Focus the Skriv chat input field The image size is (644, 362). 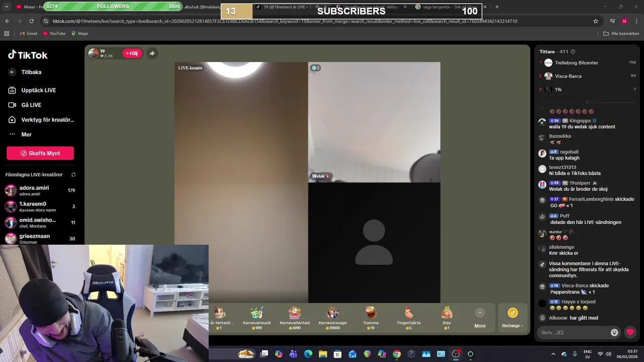574,332
